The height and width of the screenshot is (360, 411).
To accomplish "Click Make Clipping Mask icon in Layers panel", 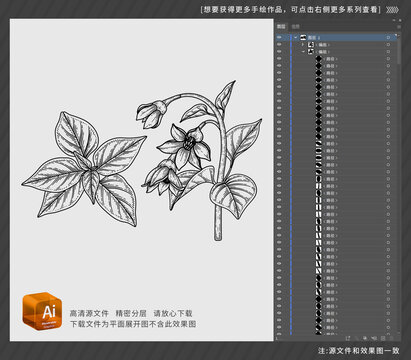I will (x=365, y=338).
